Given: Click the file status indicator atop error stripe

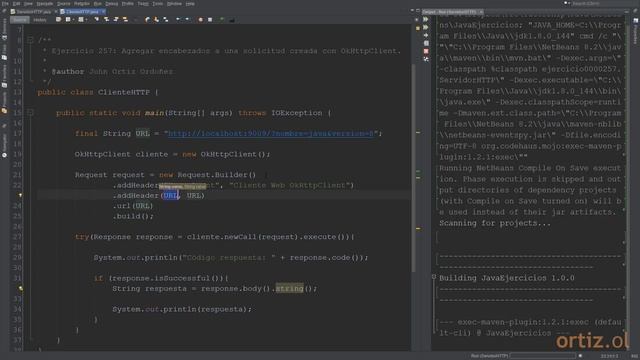Looking at the screenshot, I should tap(418, 28).
